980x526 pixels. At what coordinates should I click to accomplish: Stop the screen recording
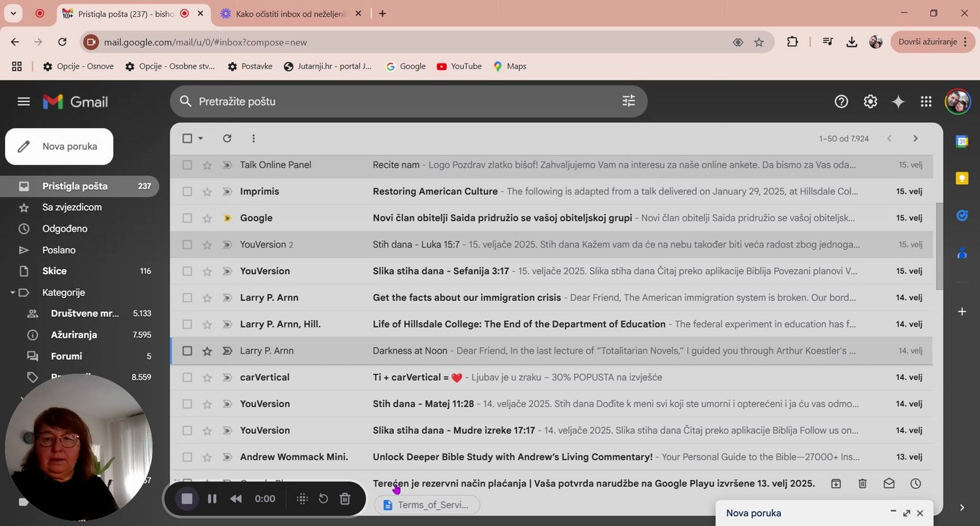tap(187, 498)
